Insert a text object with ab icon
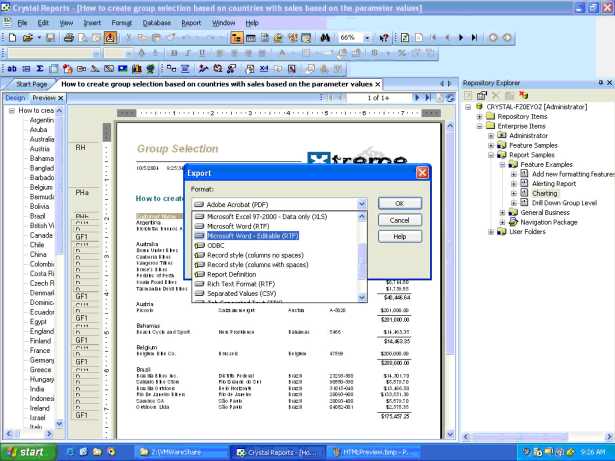The height and width of the screenshot is (461, 615). [x=12, y=69]
